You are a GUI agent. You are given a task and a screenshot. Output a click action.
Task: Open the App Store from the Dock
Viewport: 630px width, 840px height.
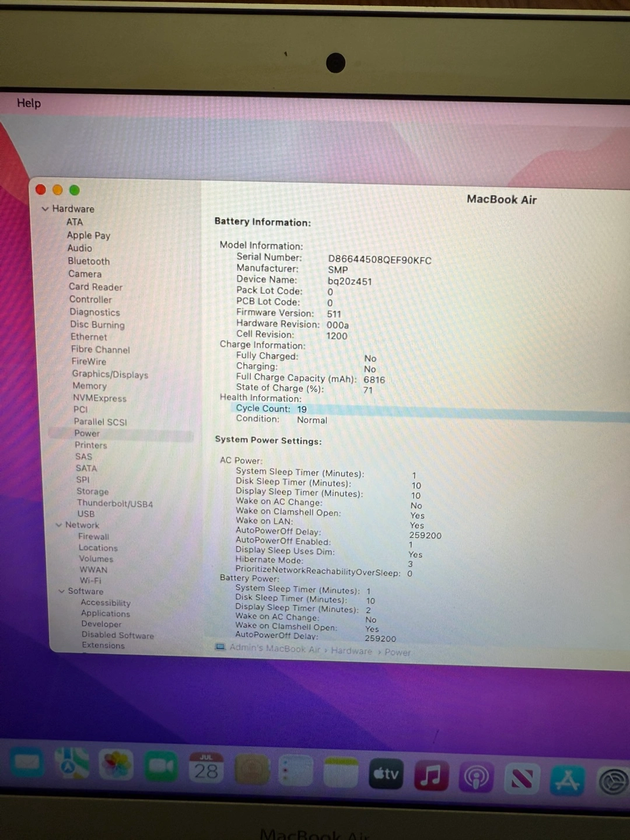[x=567, y=779]
